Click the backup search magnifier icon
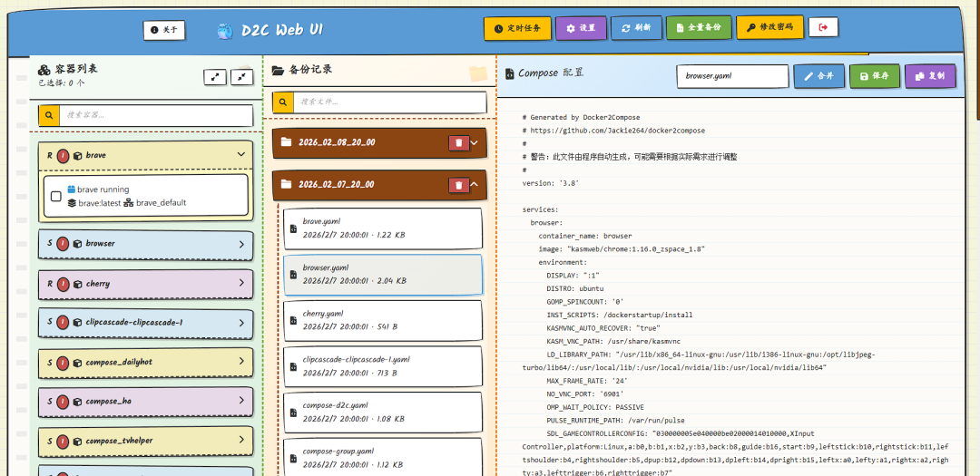Screen dimensions: 980x476 pyautogui.click(x=282, y=102)
